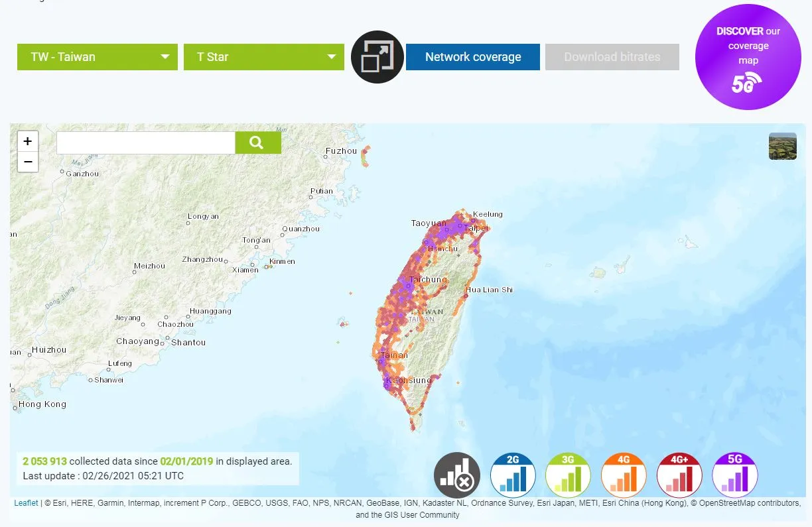Click the Taichung city label
This screenshot has width=812, height=527.
pyautogui.click(x=428, y=280)
